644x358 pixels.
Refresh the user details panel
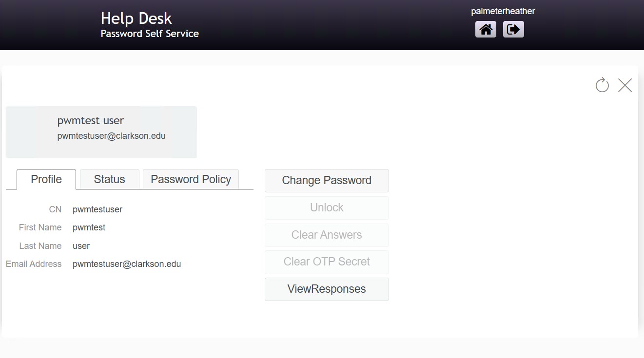(602, 85)
